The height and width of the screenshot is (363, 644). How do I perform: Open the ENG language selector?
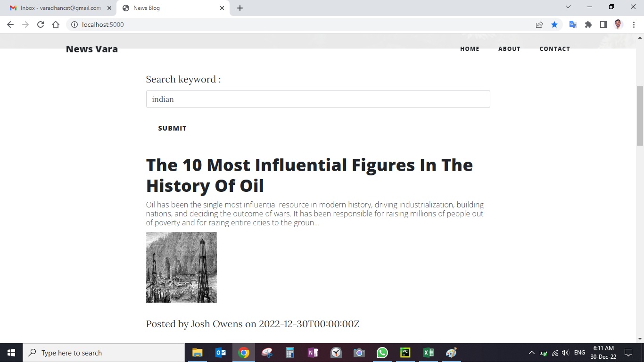point(579,352)
